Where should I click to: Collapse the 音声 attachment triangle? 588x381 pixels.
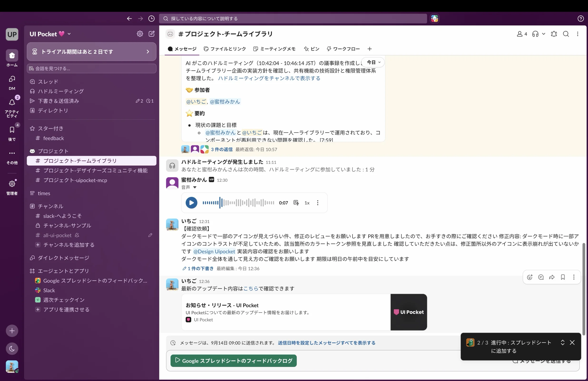tap(195, 187)
